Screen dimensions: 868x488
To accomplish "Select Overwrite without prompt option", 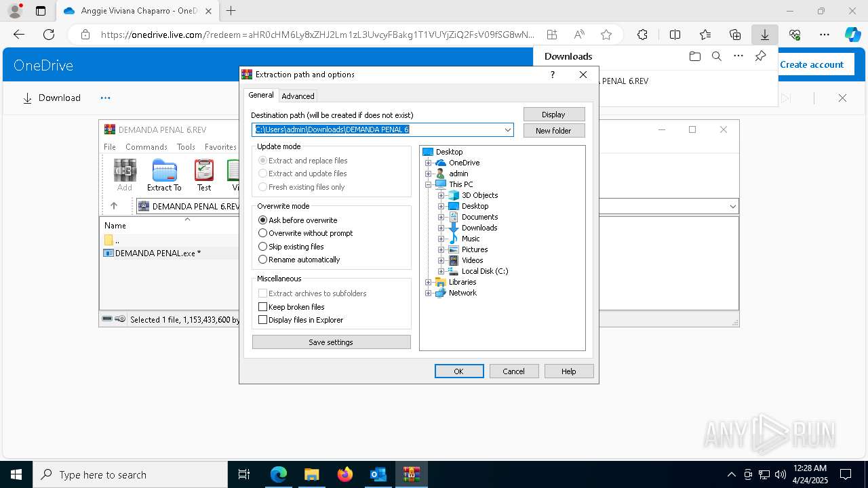I will (x=306, y=233).
